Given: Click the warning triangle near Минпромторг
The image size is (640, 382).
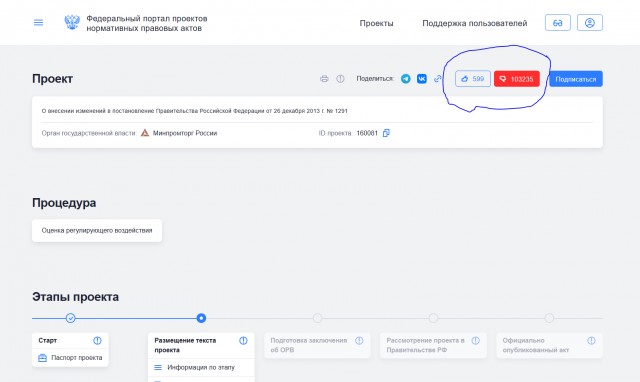Looking at the screenshot, I should click(x=145, y=133).
